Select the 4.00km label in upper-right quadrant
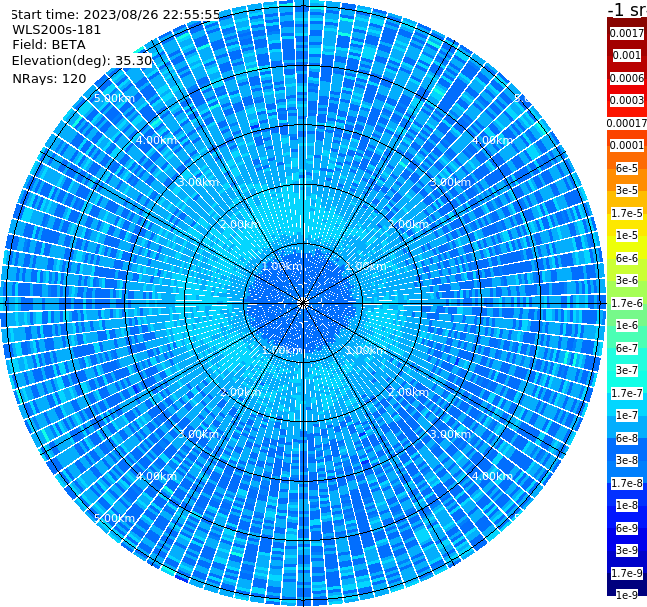647x607 pixels. [492, 140]
